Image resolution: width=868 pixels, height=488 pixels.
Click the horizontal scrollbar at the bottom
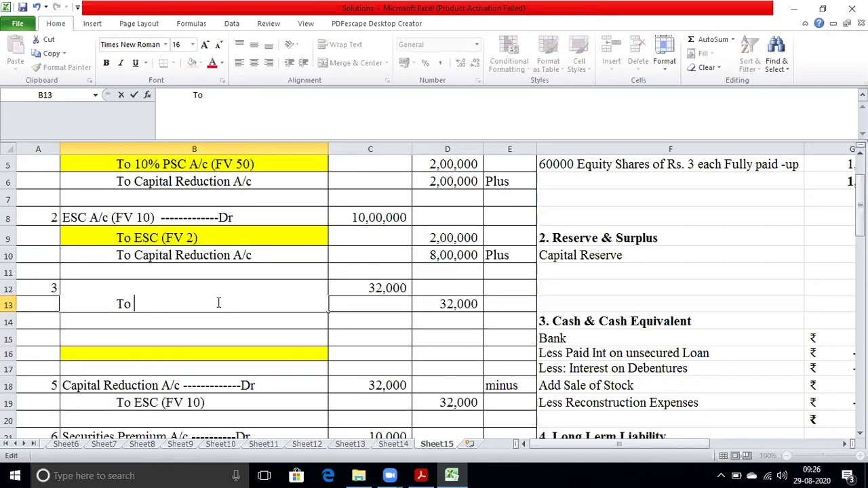(x=618, y=444)
